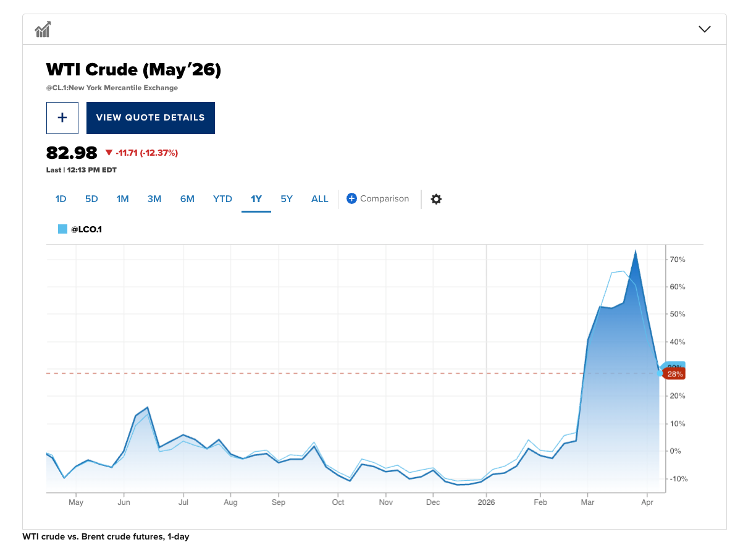Click the blue plus Comparison icon

pos(351,198)
